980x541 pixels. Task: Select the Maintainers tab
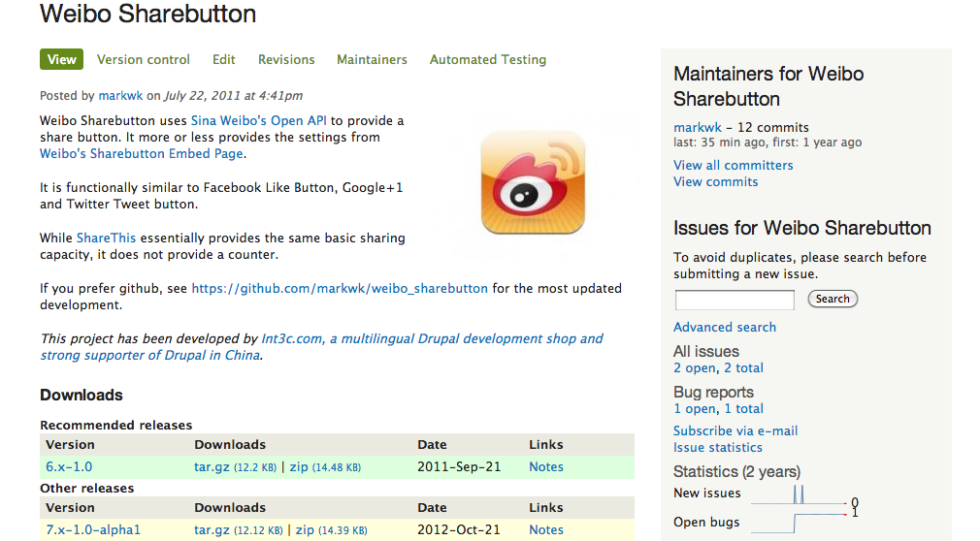pos(372,59)
